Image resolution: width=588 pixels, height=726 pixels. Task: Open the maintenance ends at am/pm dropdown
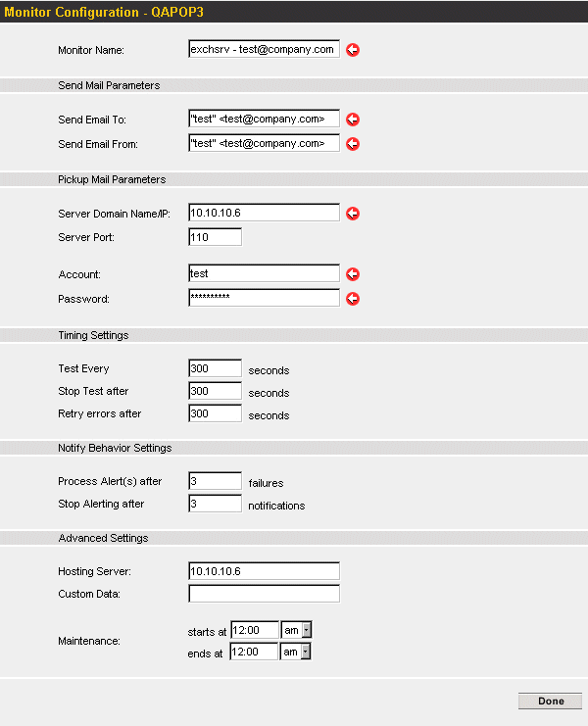pyautogui.click(x=295, y=652)
